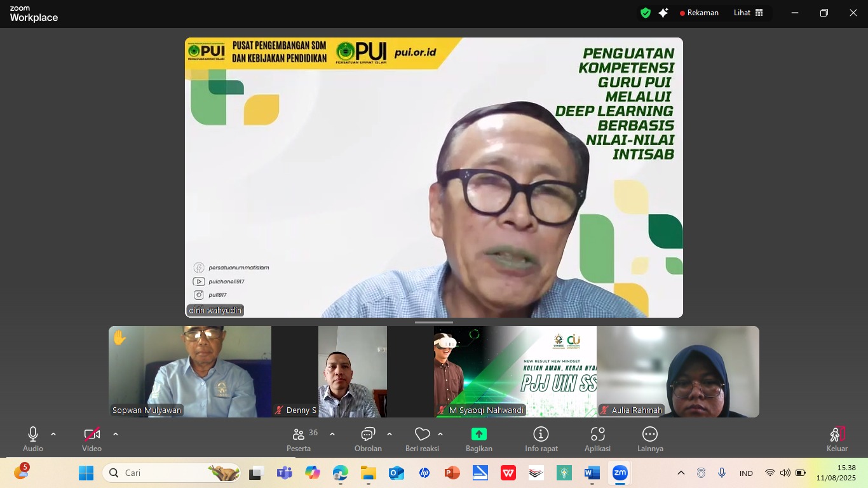Click the green Bagikan share screen button

[x=478, y=435]
